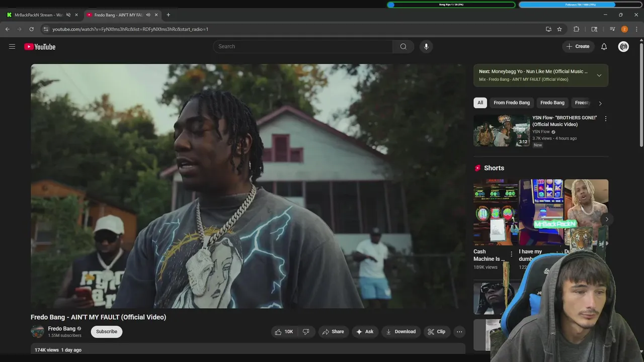Open options menu for YSN Flow video
Viewport: 644px width, 362px height.
coord(605,119)
